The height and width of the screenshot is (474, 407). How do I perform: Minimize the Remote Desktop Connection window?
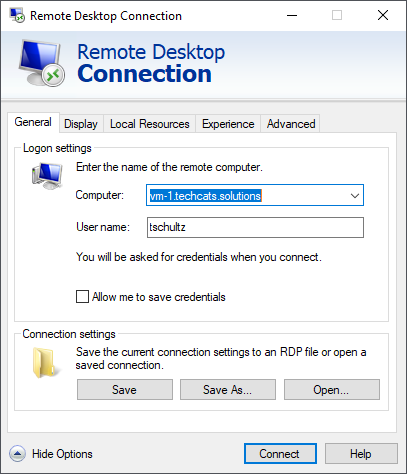tap(292, 15)
